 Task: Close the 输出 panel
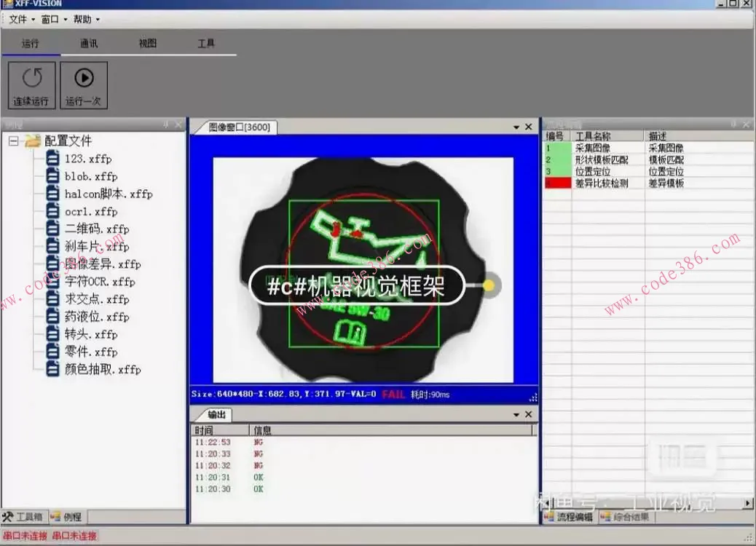529,414
